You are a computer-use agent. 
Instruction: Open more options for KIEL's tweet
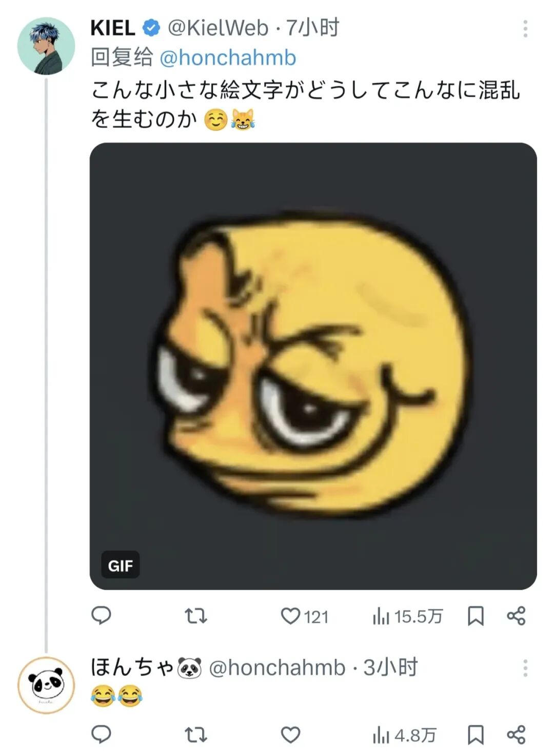[525, 29]
